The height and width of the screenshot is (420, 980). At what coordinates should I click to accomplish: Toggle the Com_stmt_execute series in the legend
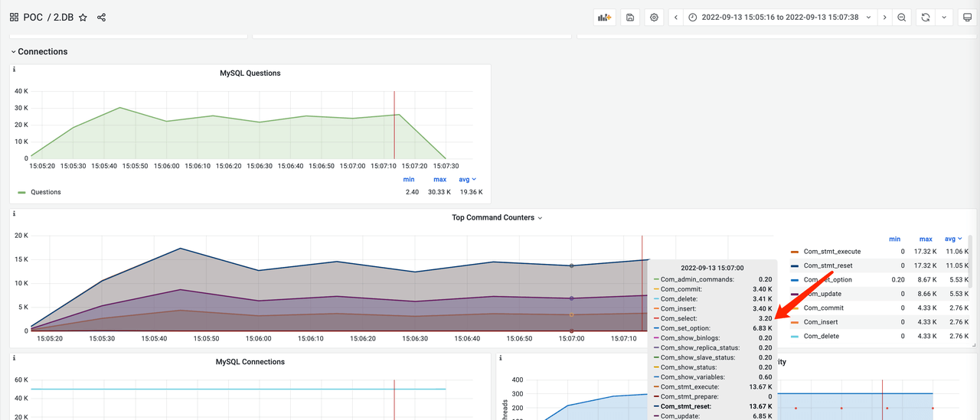[831, 252]
